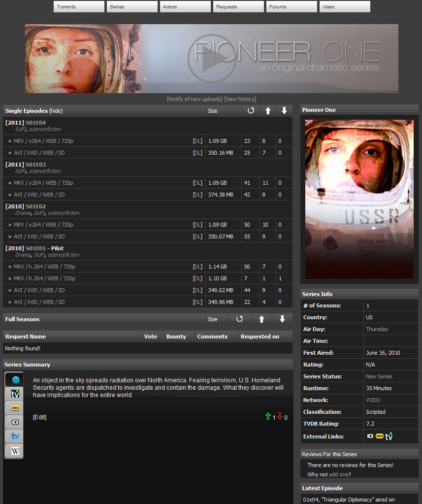Viewport: 422px width, 504px height.
Task: Open the S01E02 episode link
Action: tap(35, 206)
